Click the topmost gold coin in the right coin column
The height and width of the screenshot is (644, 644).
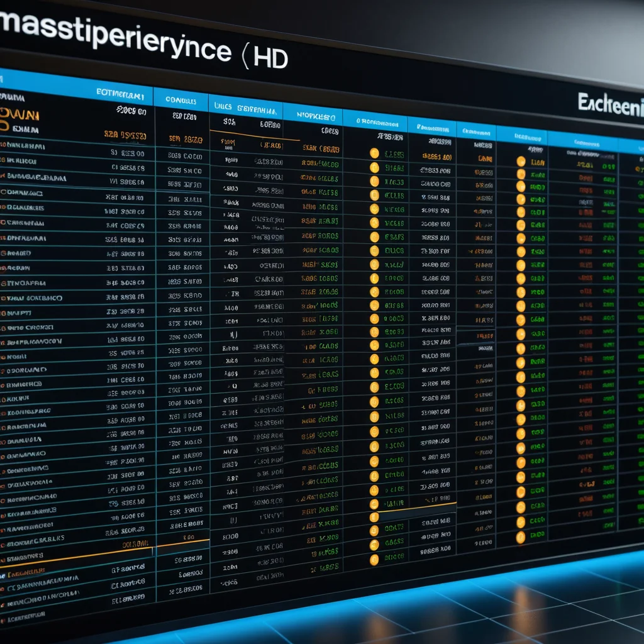point(521,162)
